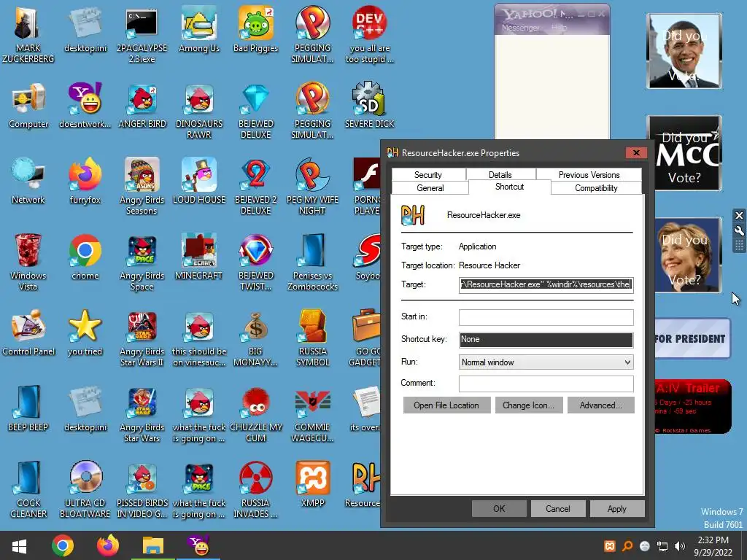Click the gadget wrench options icon
This screenshot has width=747, height=560.
tap(739, 231)
